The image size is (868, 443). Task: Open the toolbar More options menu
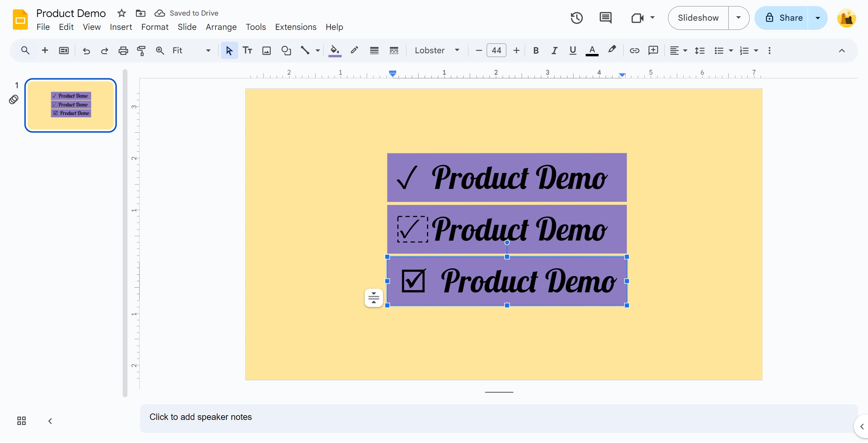coord(769,51)
